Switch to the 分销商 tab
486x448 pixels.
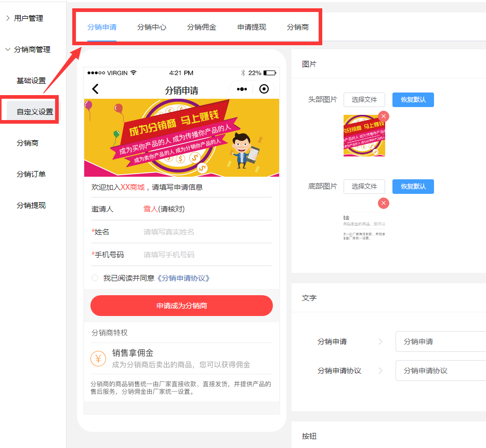[x=298, y=27]
